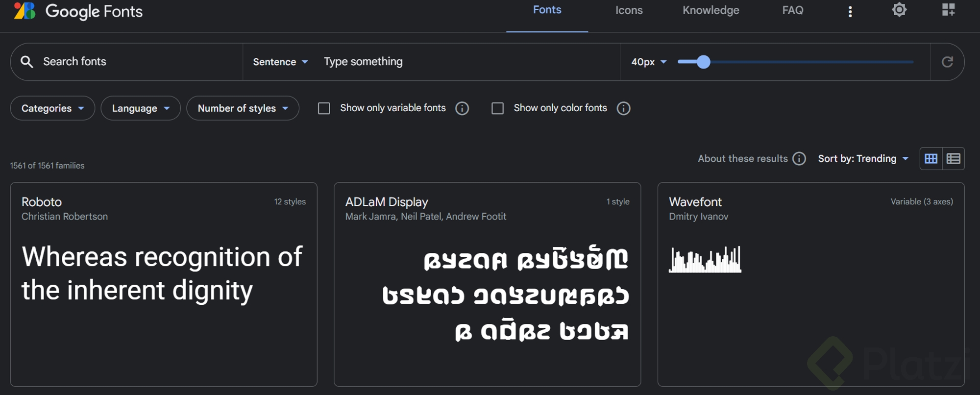Click the Google Fonts logo icon
980x395 pixels.
pyautogui.click(x=24, y=10)
